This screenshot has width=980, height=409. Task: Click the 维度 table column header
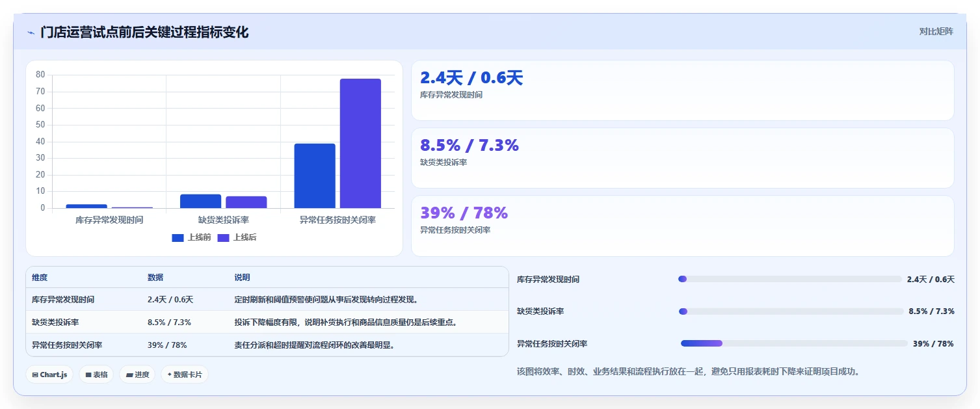(40, 278)
